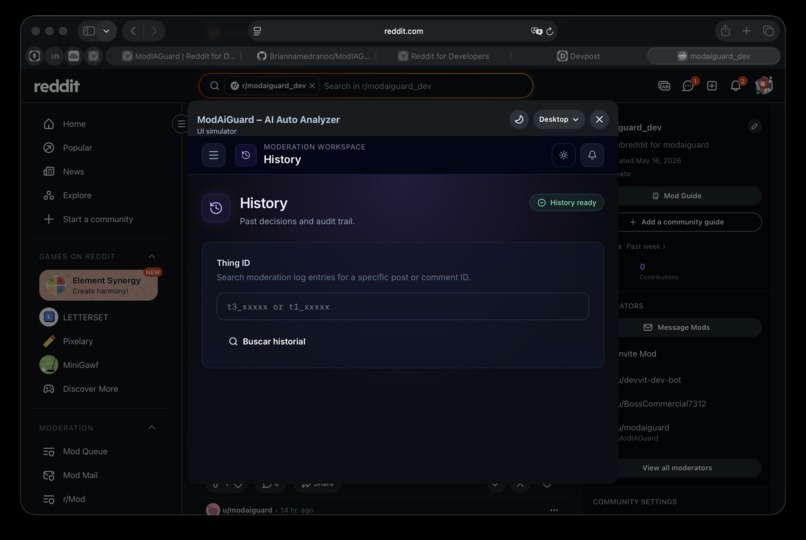Collapse the Moderation section
This screenshot has height=540, width=806.
pos(152,427)
